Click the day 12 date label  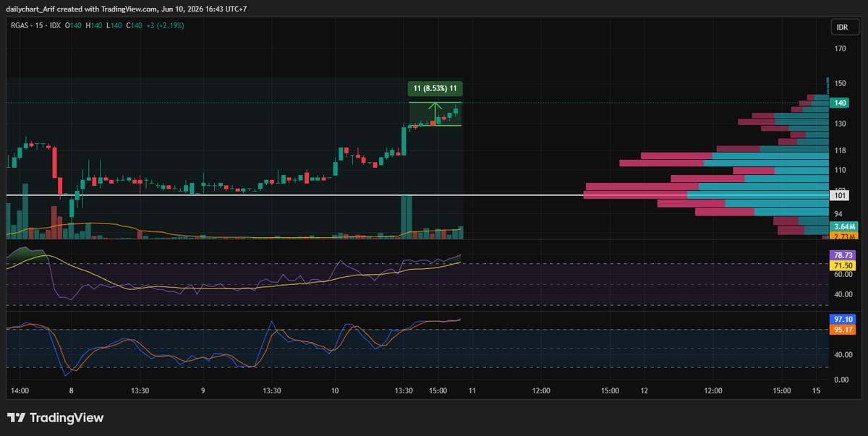(644, 391)
